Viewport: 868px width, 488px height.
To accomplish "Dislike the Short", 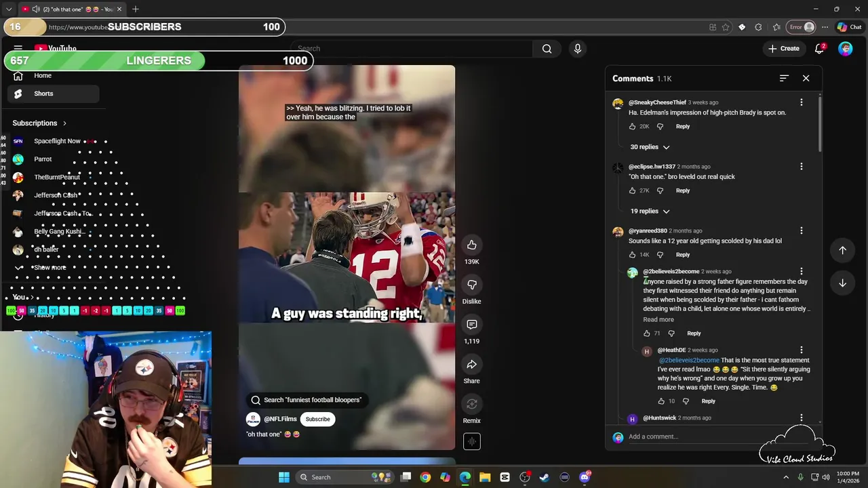I will [x=471, y=285].
